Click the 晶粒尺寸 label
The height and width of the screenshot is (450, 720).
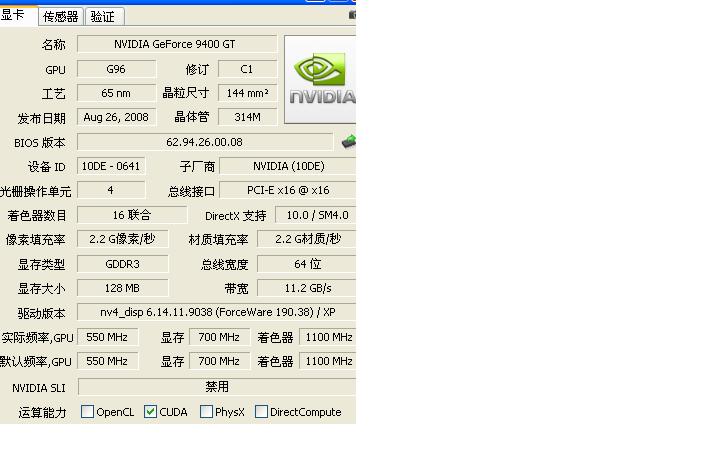186,93
